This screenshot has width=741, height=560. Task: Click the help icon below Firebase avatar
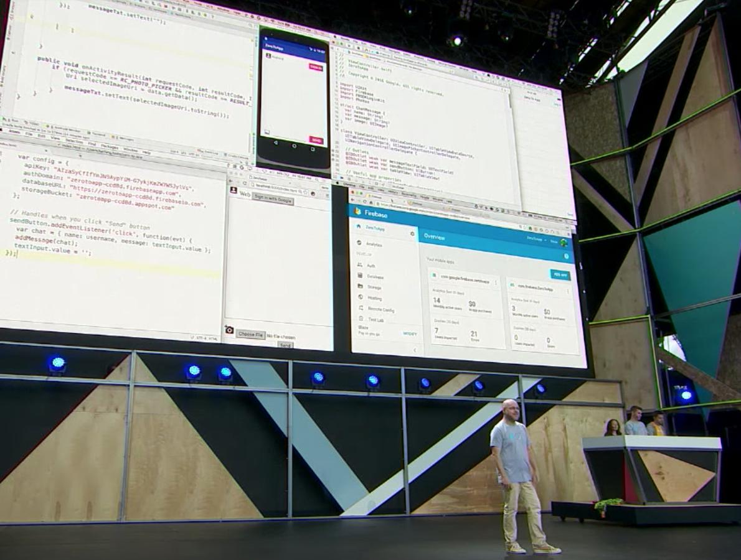point(566,256)
